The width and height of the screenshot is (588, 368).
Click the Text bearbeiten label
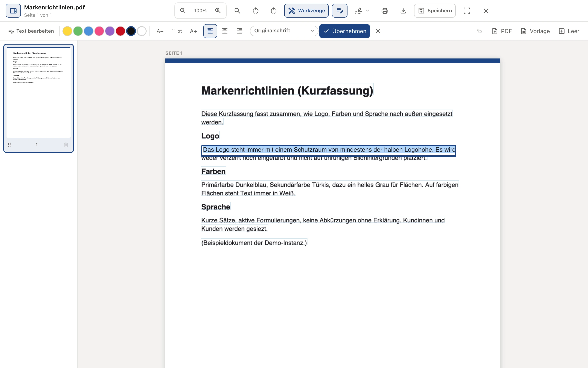[x=31, y=31]
